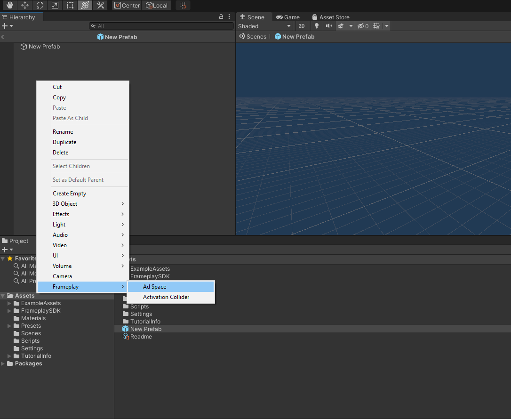Choose Activation Collider from submenu
Viewport: 511px width, 420px height.
coord(171,298)
